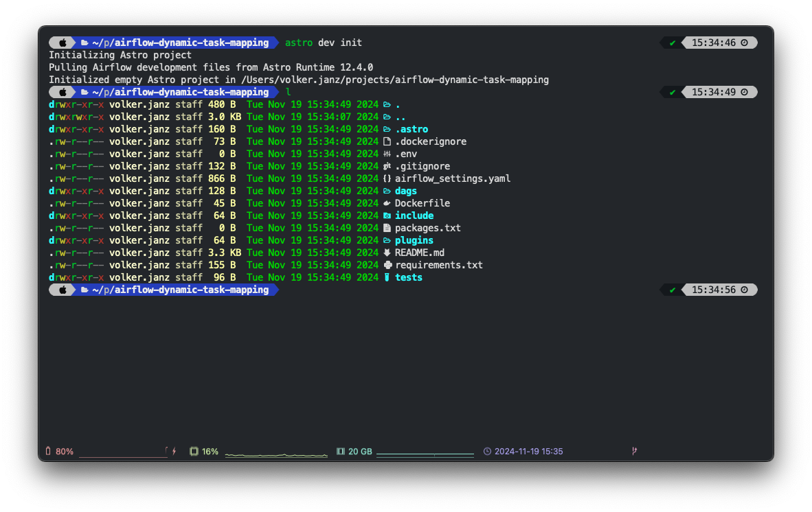This screenshot has width=812, height=512.
Task: Expand the plugins folder
Action: click(414, 240)
